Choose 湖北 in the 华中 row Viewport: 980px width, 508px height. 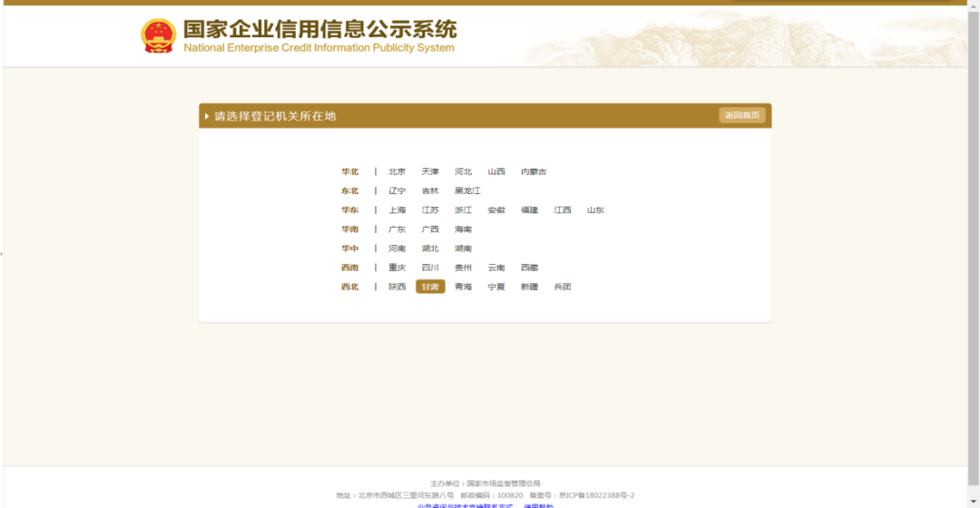click(430, 249)
